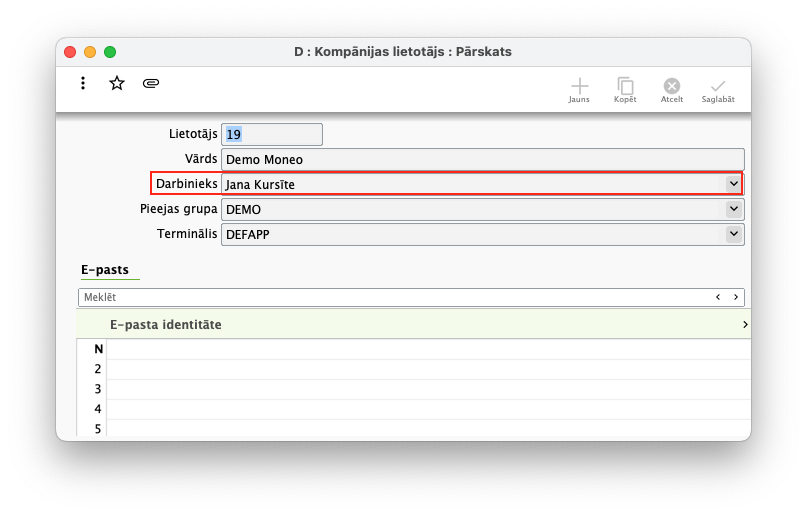Screen dimensions: 807x515
Task: Open the Darbinieks dropdown
Action: pos(734,184)
